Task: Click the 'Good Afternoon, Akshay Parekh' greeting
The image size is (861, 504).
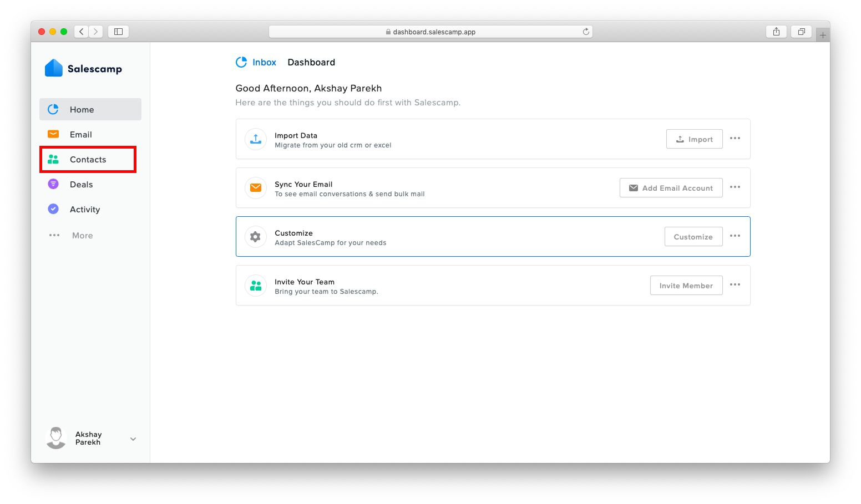Action: pyautogui.click(x=308, y=88)
